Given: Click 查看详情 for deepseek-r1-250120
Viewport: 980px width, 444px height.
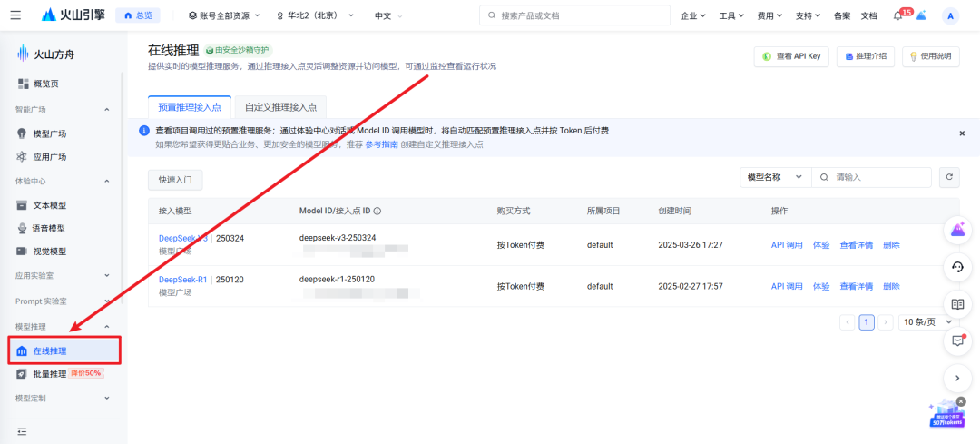Looking at the screenshot, I should tap(856, 286).
